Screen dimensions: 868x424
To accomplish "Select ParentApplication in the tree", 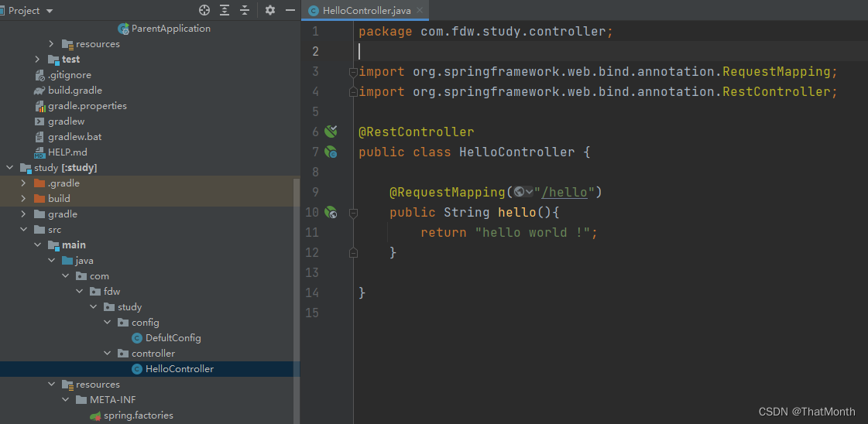I will tap(170, 28).
